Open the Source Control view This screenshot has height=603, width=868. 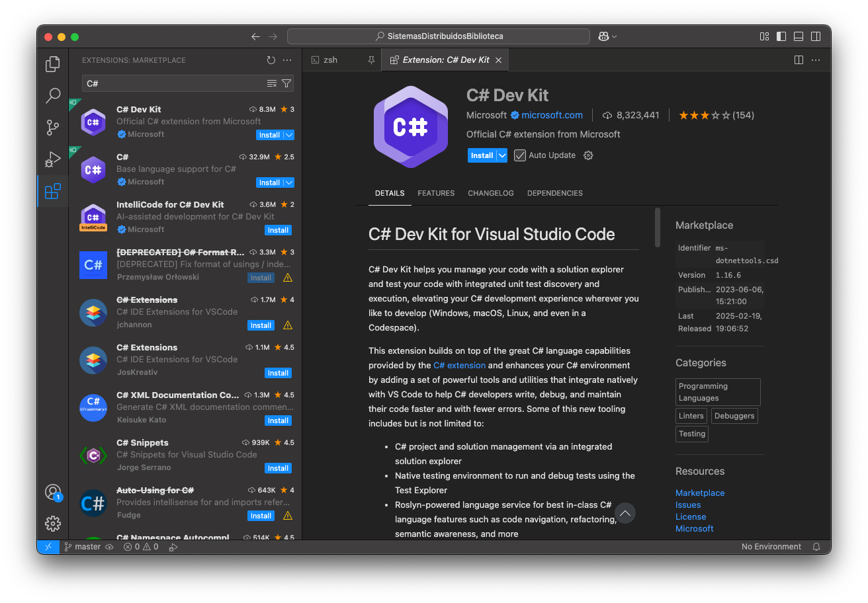pos(53,128)
